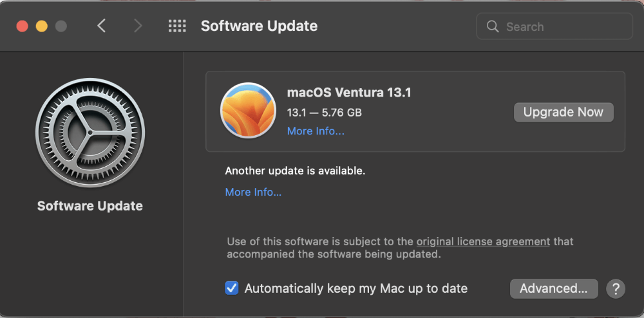This screenshot has width=644, height=318.
Task: Open the Advanced update options
Action: pyautogui.click(x=554, y=288)
